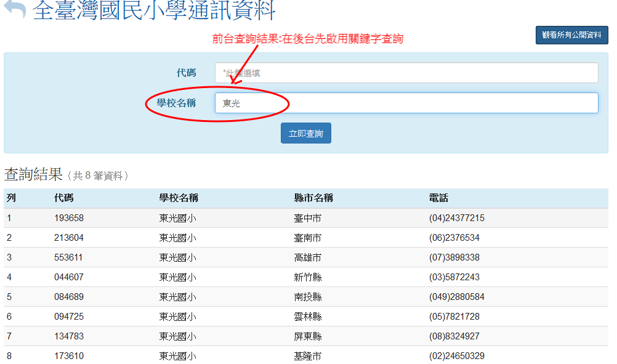Image resolution: width=617 pixels, height=364 pixels.
Task: Select code 044607 in the table
Action: tap(69, 277)
